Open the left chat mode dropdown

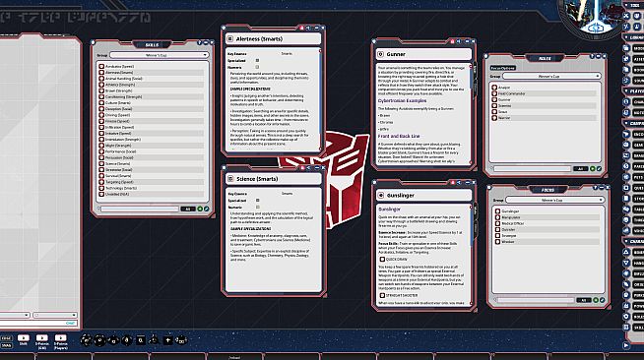15,315
